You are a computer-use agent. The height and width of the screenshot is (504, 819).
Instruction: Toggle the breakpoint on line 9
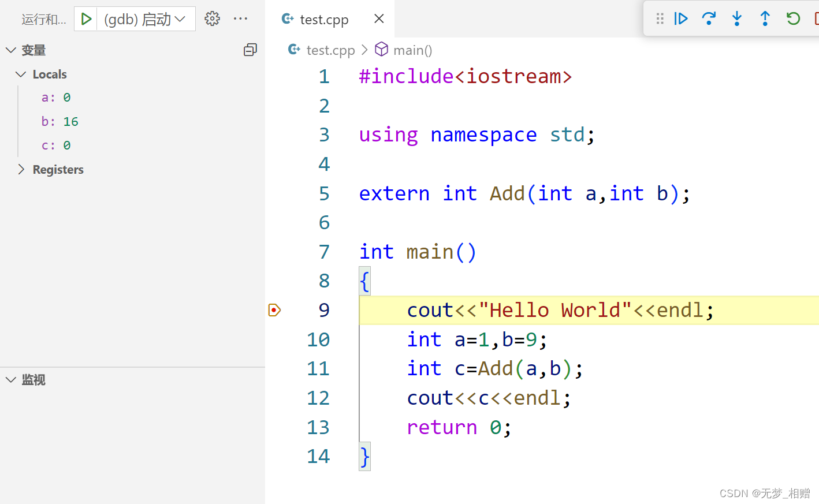(274, 310)
